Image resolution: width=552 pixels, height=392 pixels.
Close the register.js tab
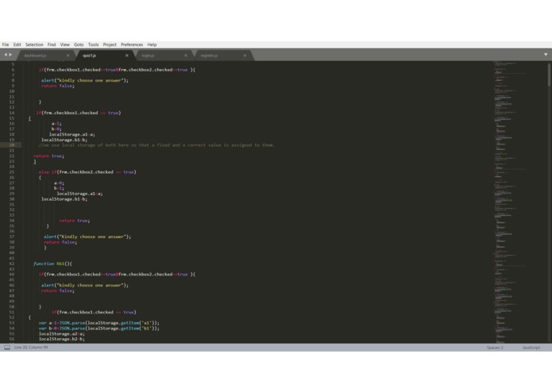click(245, 56)
